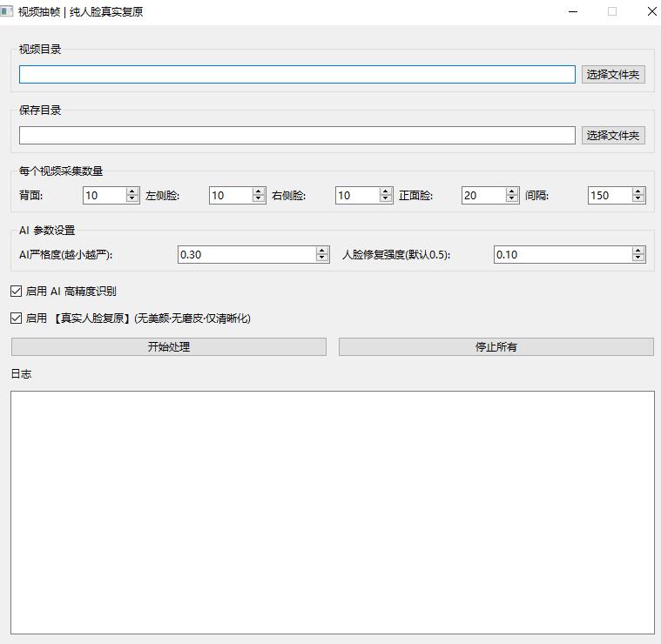This screenshot has width=661, height=644.
Task: Increase the 背面 count with up arrow
Action: [x=132, y=191]
